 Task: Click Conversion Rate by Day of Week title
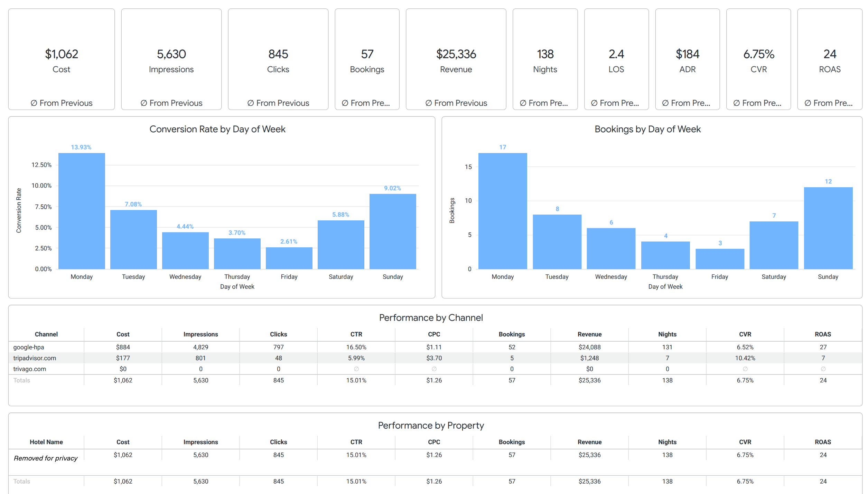click(217, 129)
